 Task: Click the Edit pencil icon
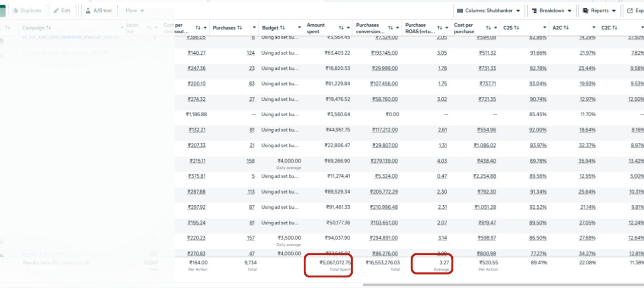click(x=56, y=11)
